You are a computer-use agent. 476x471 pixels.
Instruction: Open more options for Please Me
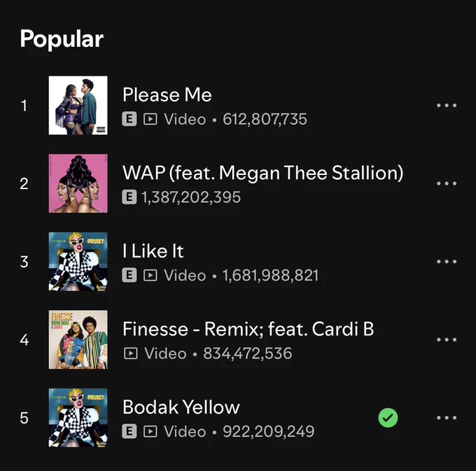[x=447, y=105]
